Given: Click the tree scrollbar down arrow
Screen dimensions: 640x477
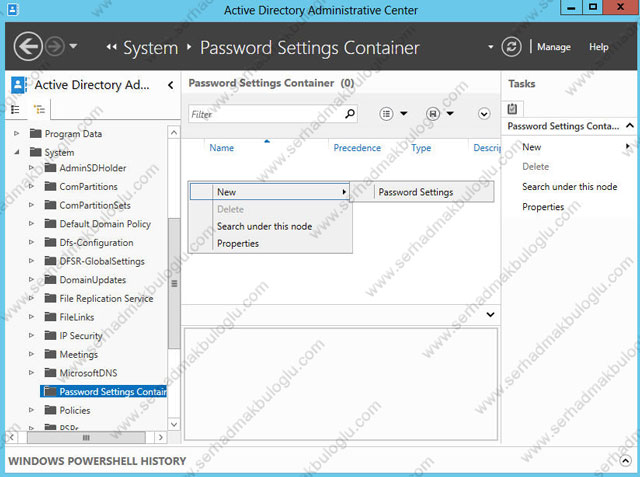Looking at the screenshot, I should tap(174, 424).
